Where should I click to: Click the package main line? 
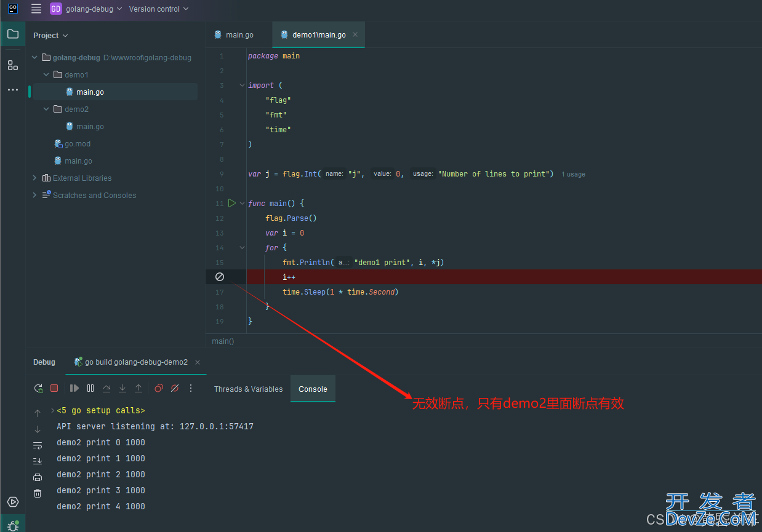pos(274,55)
